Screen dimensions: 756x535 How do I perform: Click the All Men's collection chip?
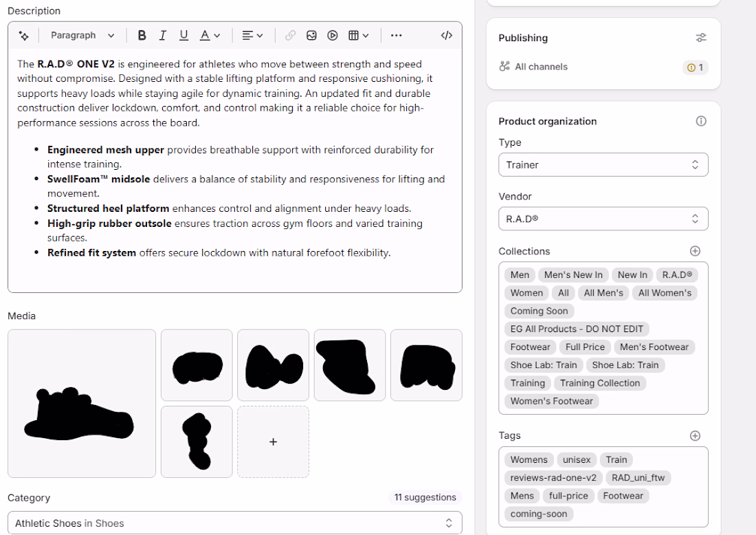tap(603, 293)
